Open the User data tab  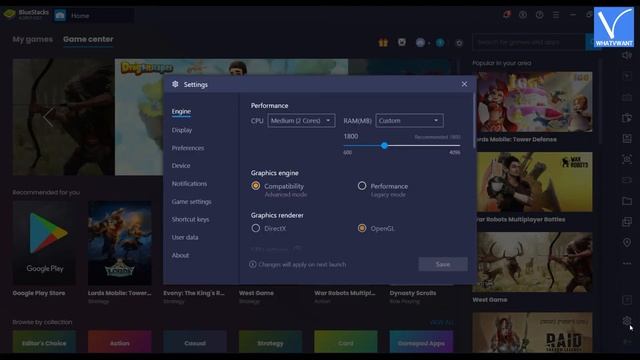click(185, 237)
